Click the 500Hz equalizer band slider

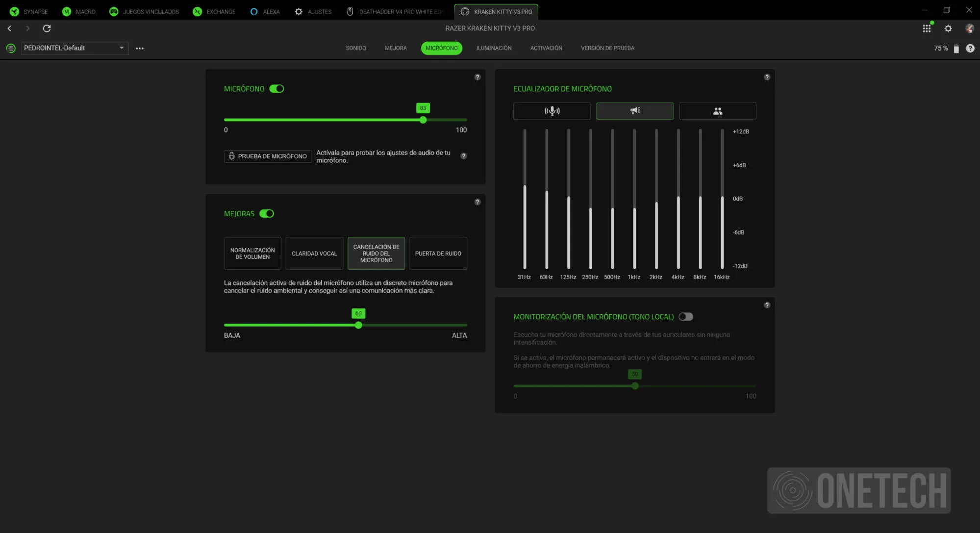point(612,199)
